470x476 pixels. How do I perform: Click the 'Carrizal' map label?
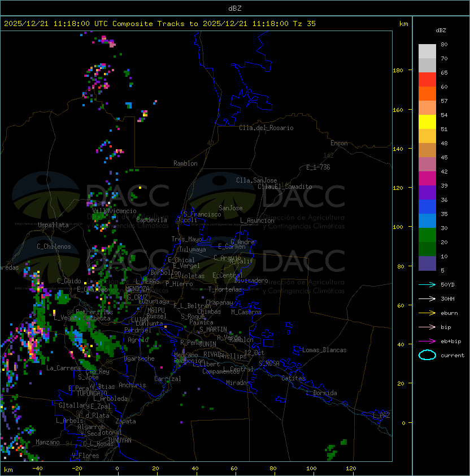click(x=168, y=379)
